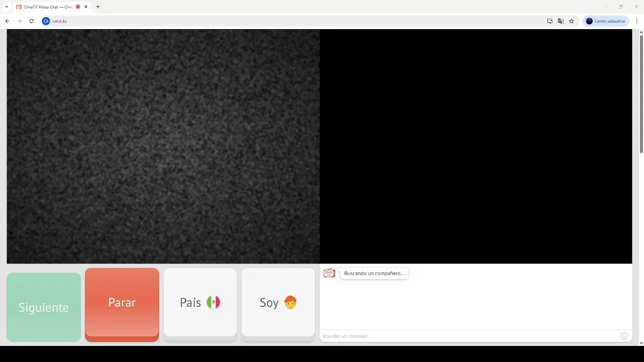The height and width of the screenshot is (362, 644).
Task: Click the boy face emoji icon
Action: (290, 302)
